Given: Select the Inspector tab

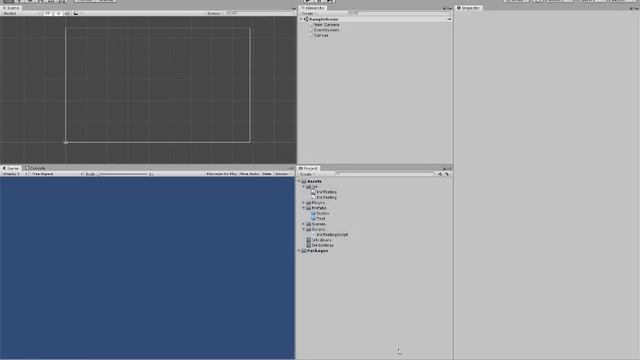Looking at the screenshot, I should [x=469, y=8].
